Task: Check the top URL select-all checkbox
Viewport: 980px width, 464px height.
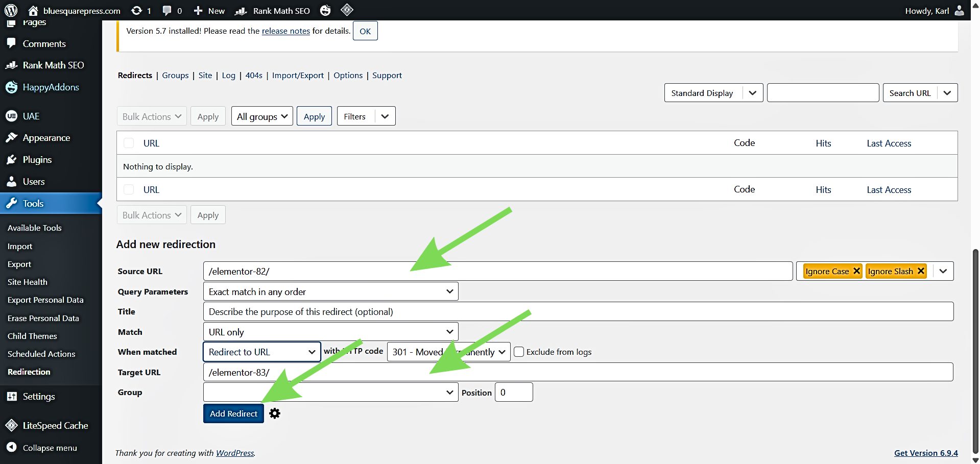Action: 129,143
